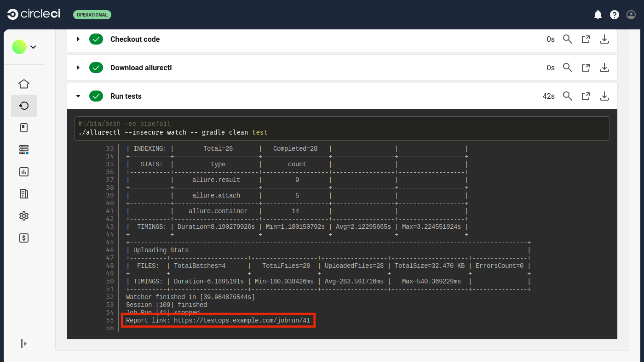Open help via the question mark icon
This screenshot has width=644, height=362.
[x=615, y=14]
